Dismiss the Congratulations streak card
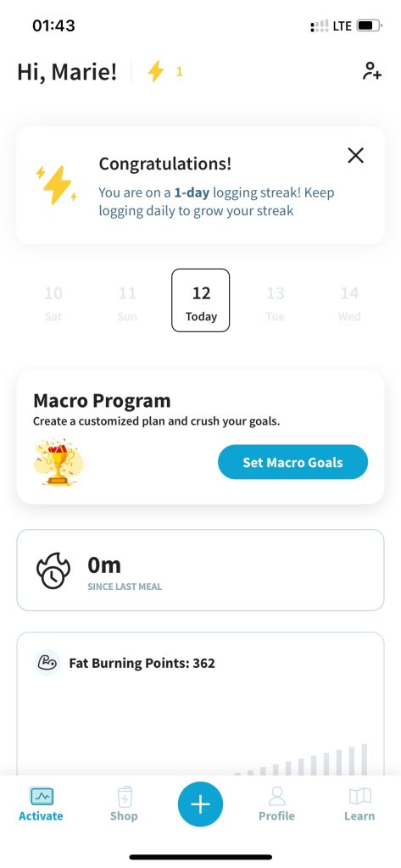Screen dimensions: 401x868 [355, 156]
